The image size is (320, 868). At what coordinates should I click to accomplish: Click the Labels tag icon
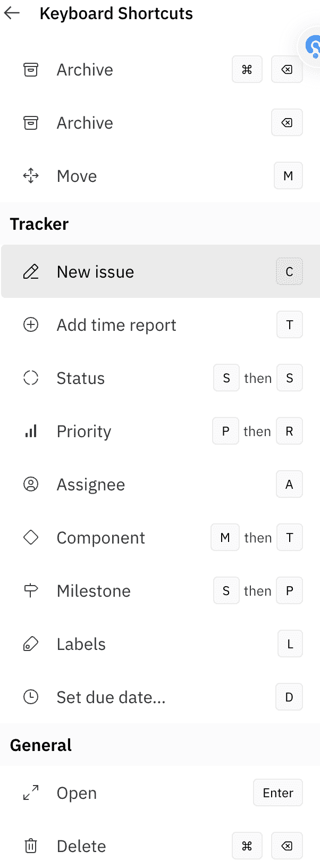point(31,644)
